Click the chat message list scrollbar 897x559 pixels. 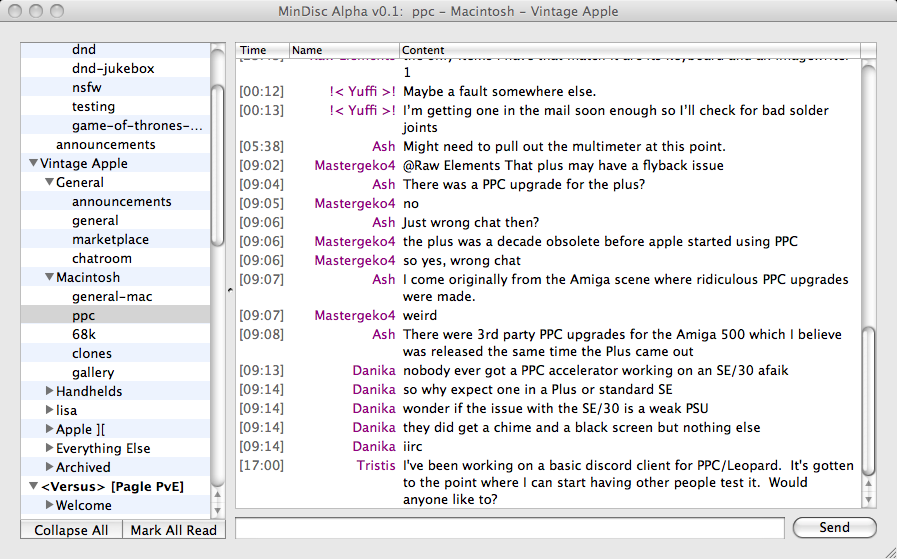click(868, 400)
